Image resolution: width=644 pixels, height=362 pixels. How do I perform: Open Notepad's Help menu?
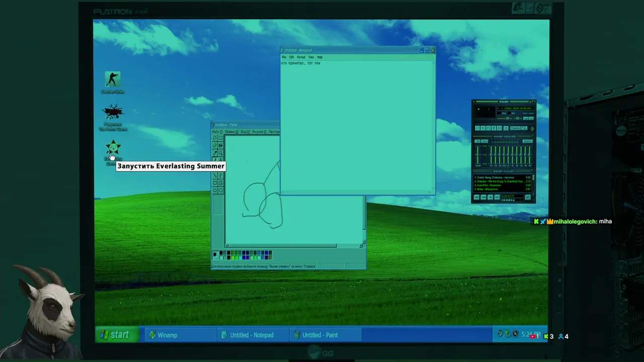[319, 57]
